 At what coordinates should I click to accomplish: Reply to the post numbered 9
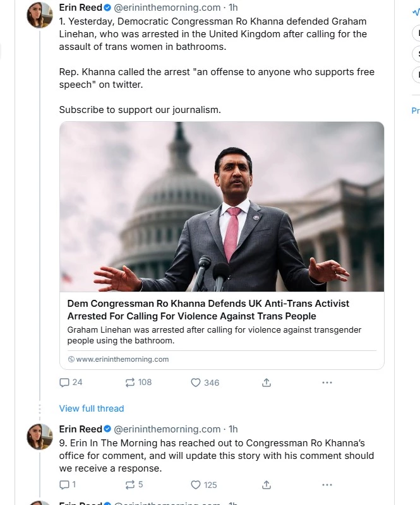[x=64, y=484]
